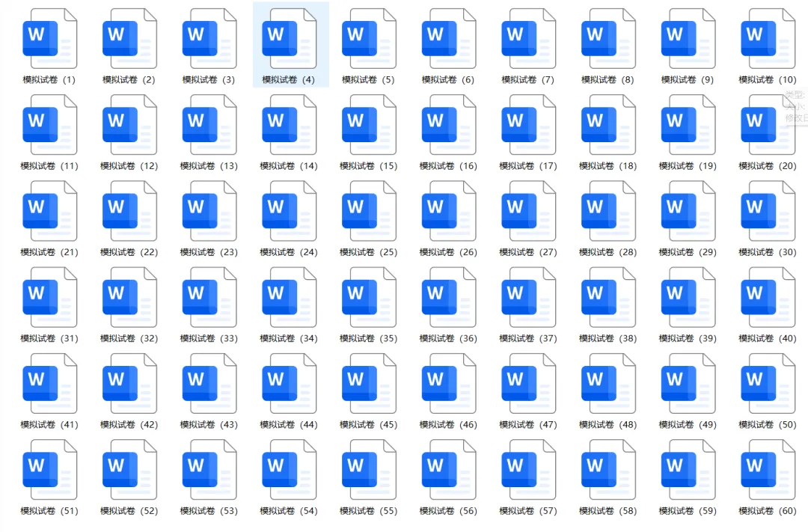Click Word icon 模拟试卷 (60)
808x532 pixels.
point(769,470)
